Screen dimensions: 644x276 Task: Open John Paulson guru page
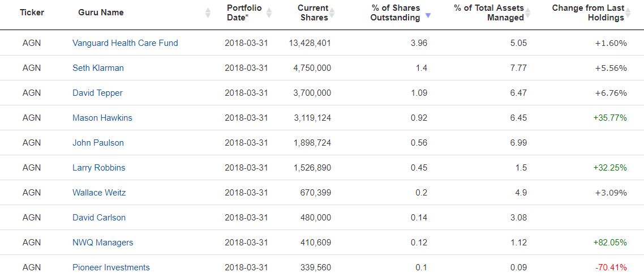(x=98, y=143)
